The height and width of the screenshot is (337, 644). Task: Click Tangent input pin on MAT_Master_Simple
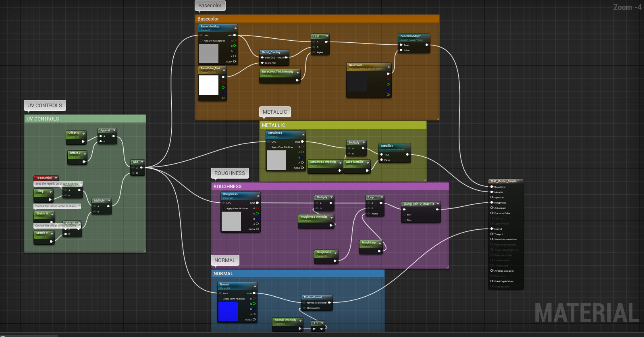pyautogui.click(x=492, y=234)
